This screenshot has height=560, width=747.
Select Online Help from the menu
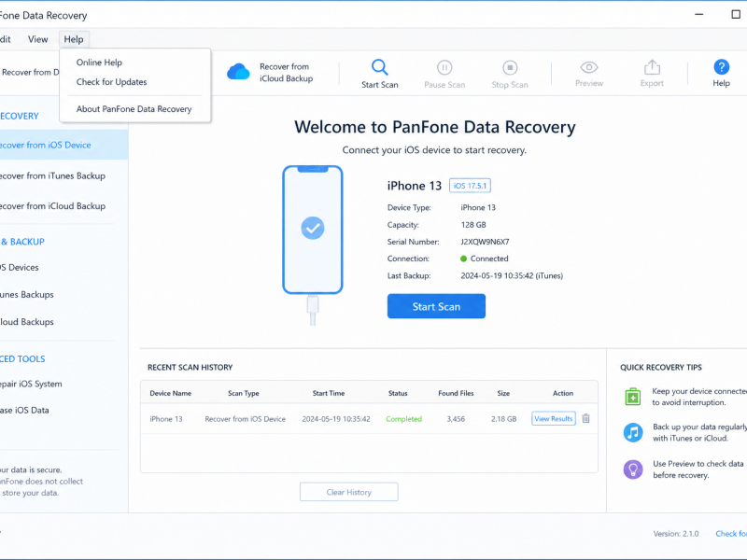99,63
